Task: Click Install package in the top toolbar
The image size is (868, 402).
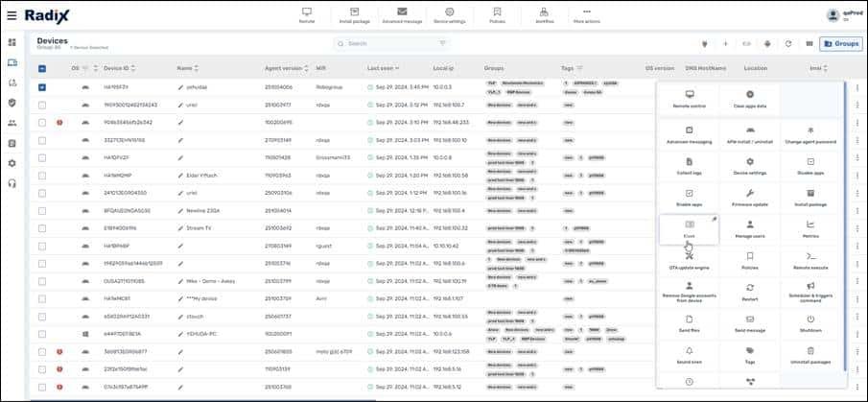Action: [x=355, y=14]
